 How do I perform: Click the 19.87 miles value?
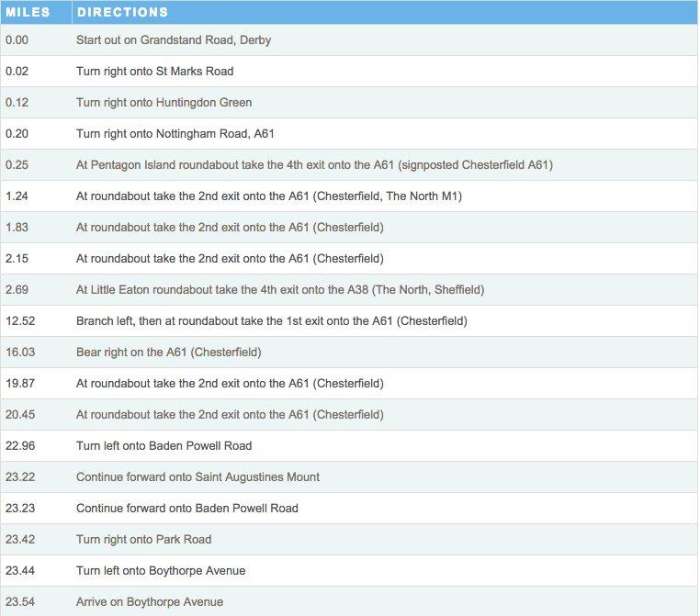pos(20,384)
